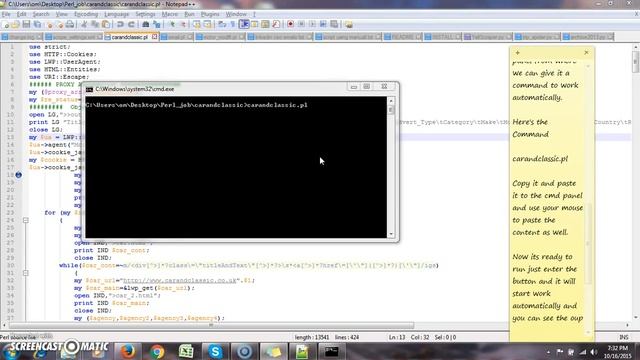Switch to the INSTALL tab

(442, 37)
